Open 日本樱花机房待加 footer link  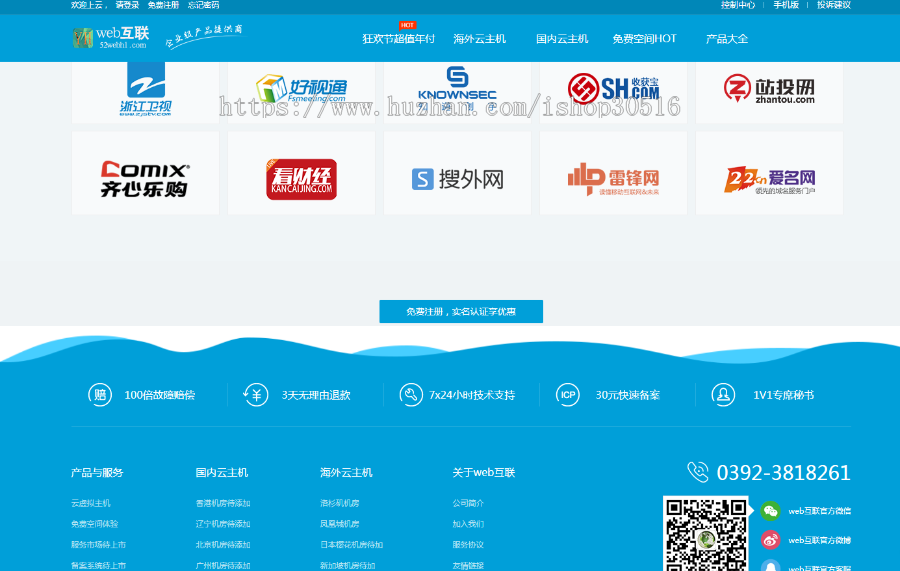351,545
